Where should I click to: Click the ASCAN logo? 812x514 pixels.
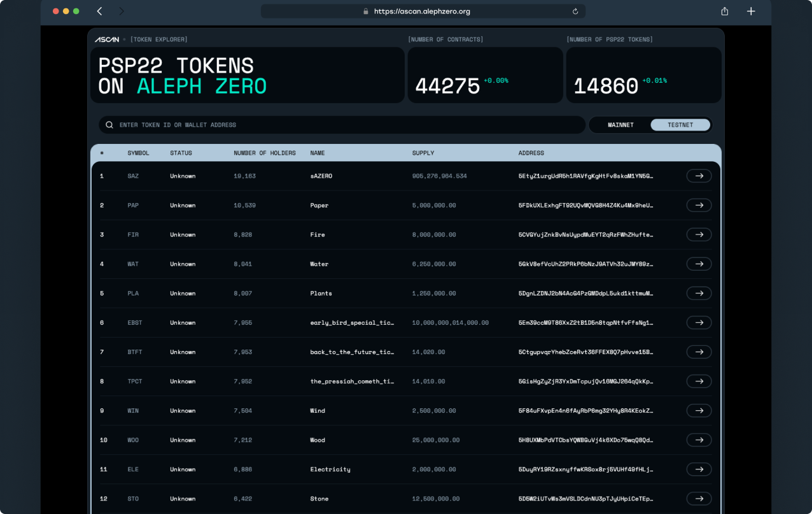pyautogui.click(x=107, y=39)
